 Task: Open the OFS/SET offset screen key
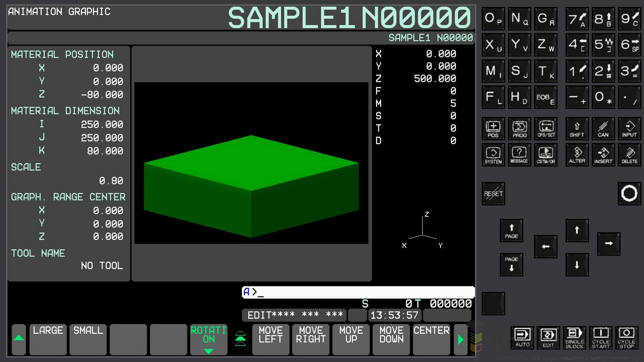point(546,129)
